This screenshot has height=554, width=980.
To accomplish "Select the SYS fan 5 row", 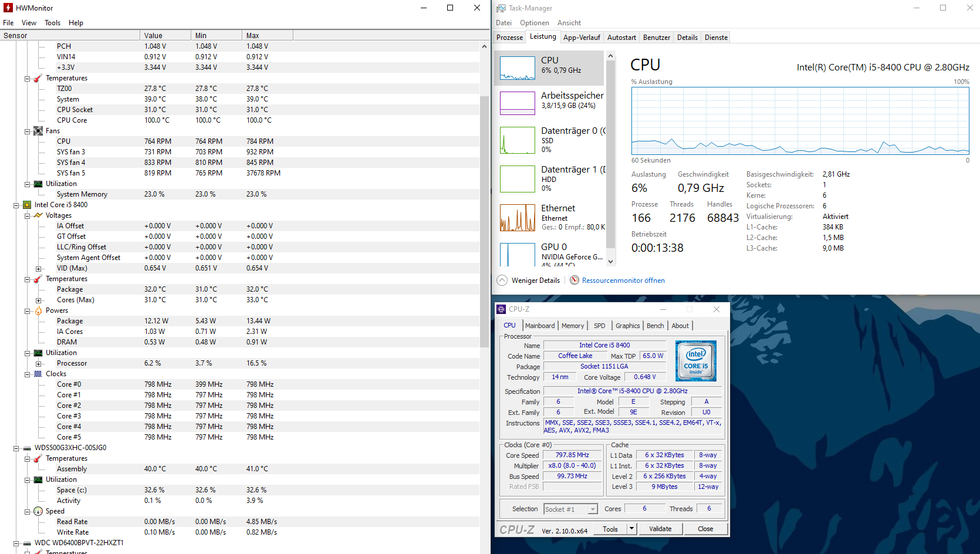I will pyautogui.click(x=239, y=173).
